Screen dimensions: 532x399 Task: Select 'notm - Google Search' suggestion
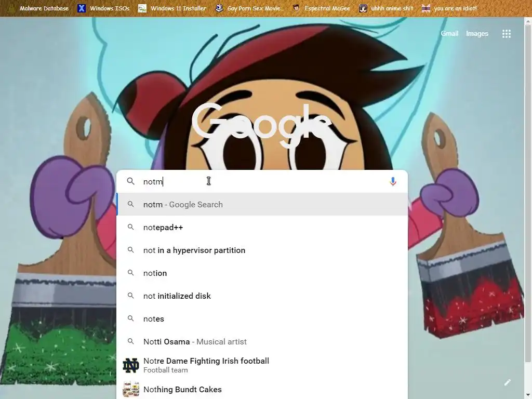(x=262, y=204)
